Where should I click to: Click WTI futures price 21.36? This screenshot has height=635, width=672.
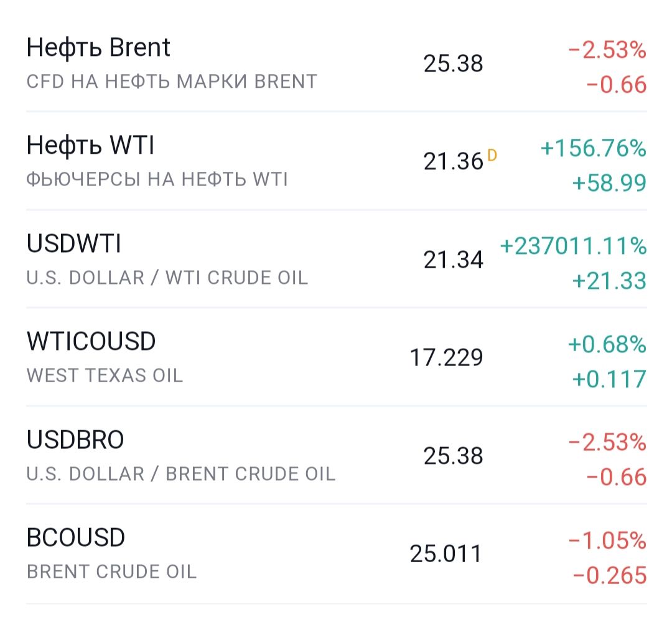pyautogui.click(x=453, y=162)
